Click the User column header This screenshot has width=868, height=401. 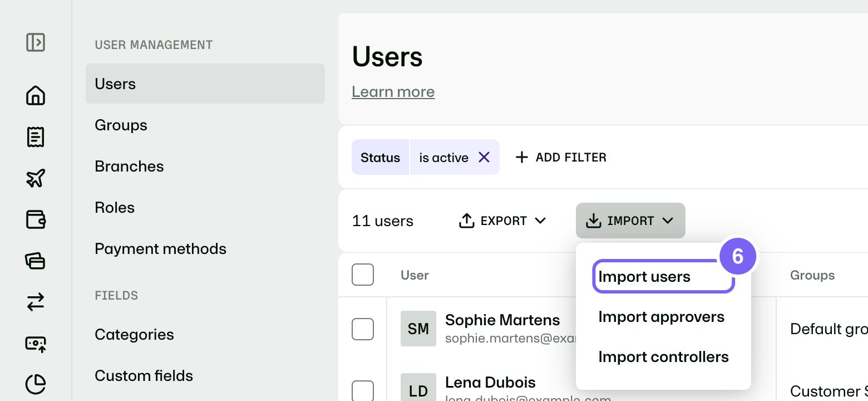pos(415,275)
